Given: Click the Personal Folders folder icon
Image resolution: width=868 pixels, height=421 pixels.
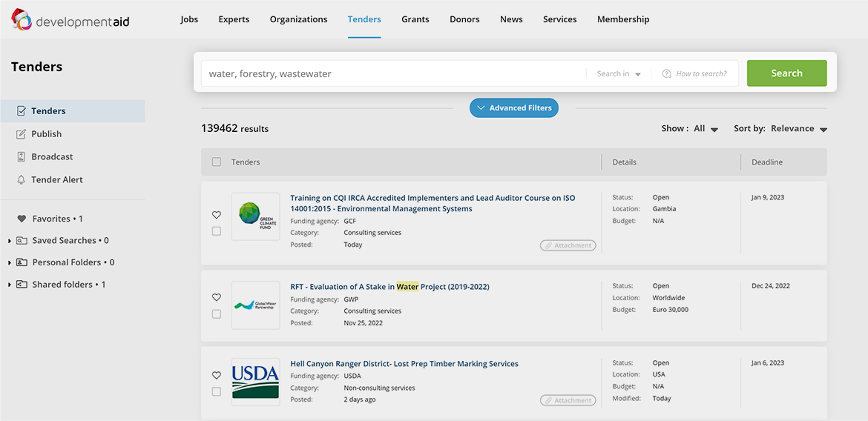Looking at the screenshot, I should (x=22, y=262).
